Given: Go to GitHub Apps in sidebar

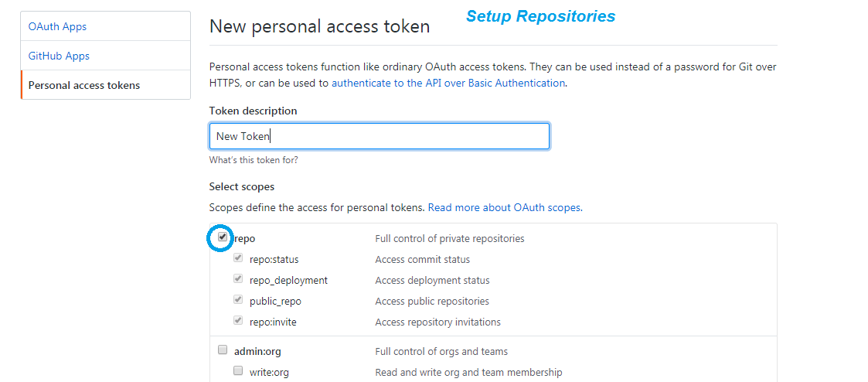Looking at the screenshot, I should [59, 56].
